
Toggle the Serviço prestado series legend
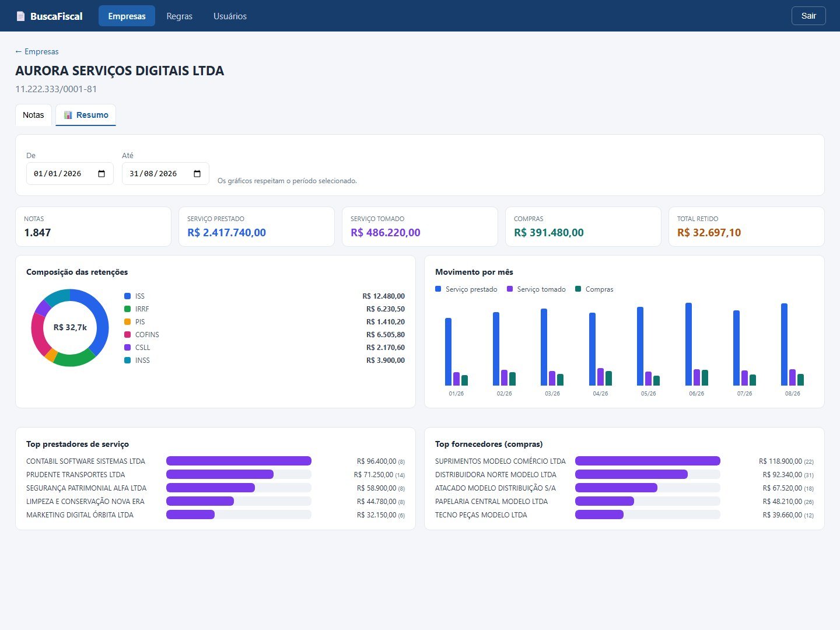(x=466, y=289)
